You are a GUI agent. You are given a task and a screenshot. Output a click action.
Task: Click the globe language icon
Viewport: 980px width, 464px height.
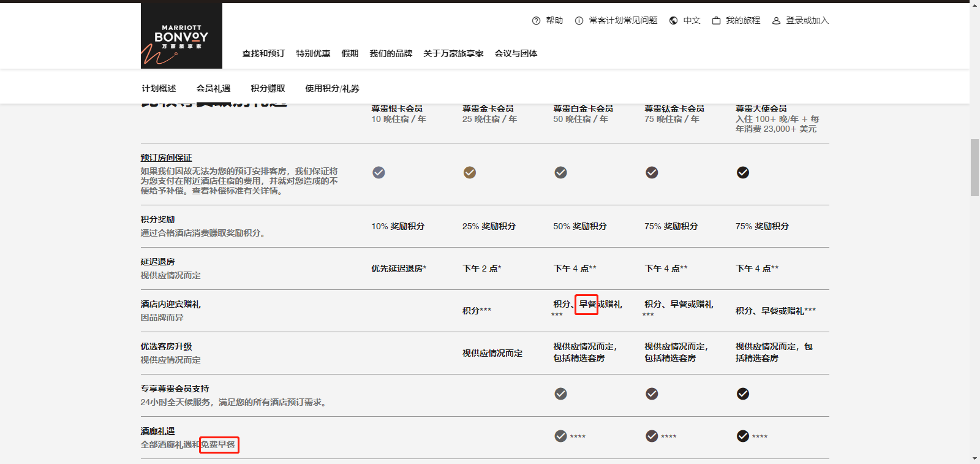(674, 21)
